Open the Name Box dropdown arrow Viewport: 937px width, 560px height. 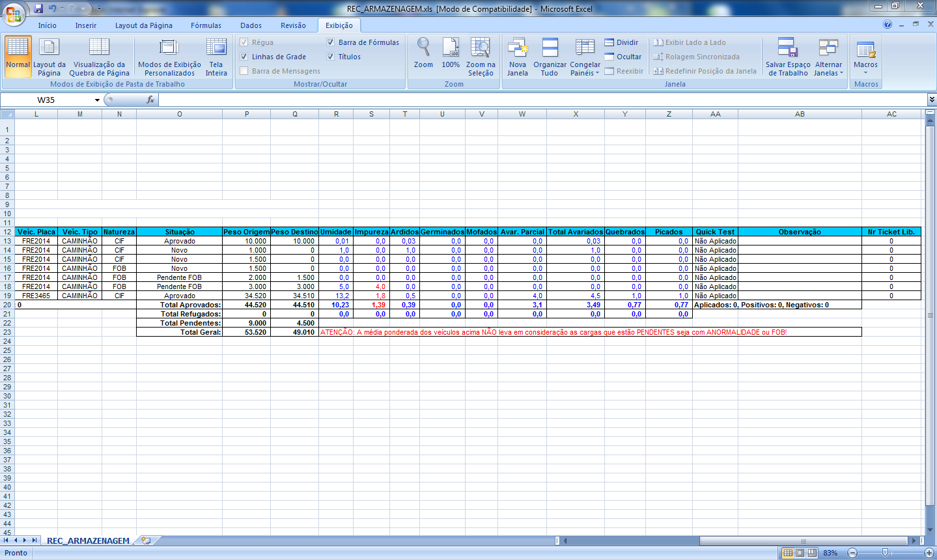(x=97, y=100)
